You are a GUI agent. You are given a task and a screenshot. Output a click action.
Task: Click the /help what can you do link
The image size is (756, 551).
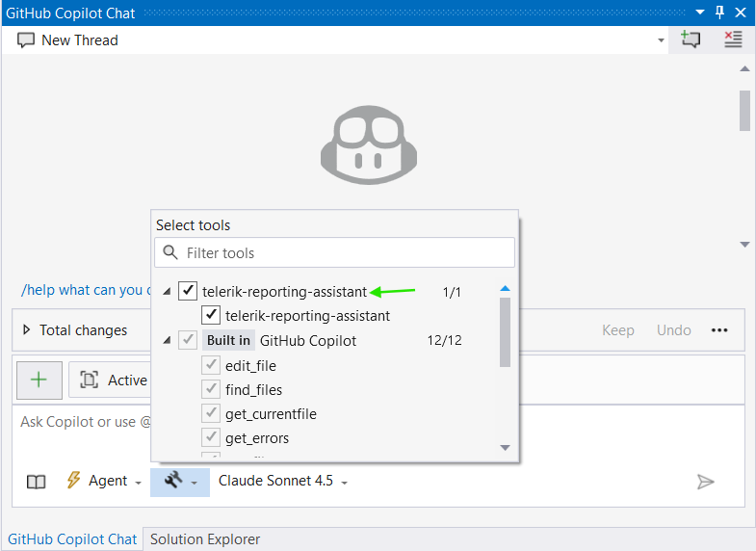point(86,290)
